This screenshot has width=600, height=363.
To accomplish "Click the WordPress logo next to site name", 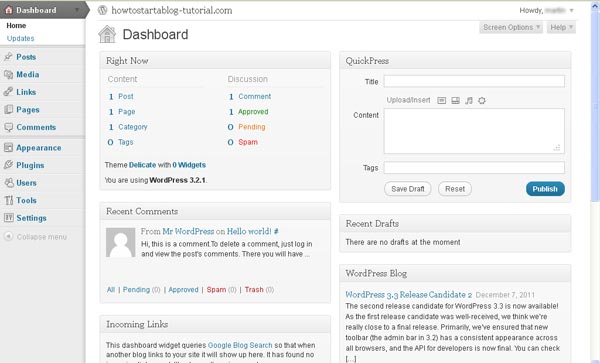I will click(102, 10).
